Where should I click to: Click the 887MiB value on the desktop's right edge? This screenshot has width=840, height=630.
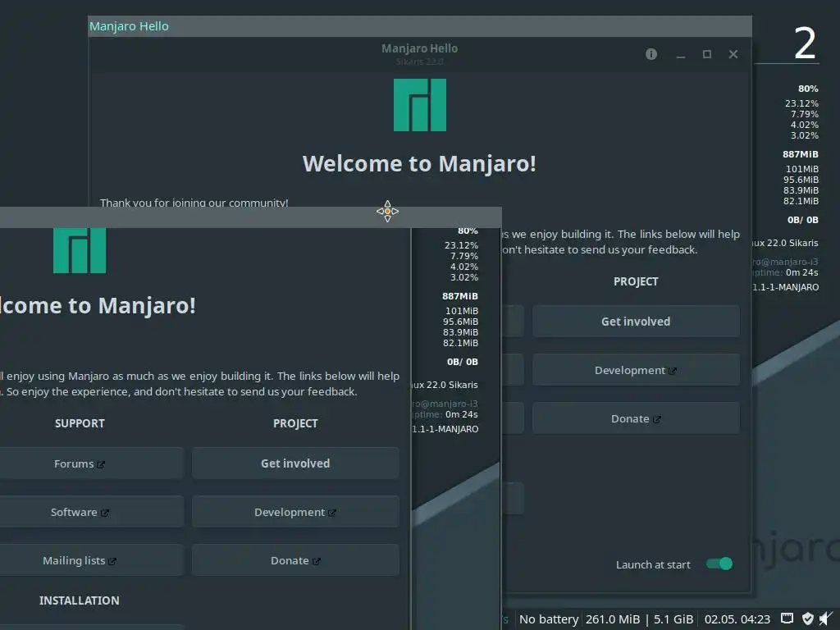[801, 154]
